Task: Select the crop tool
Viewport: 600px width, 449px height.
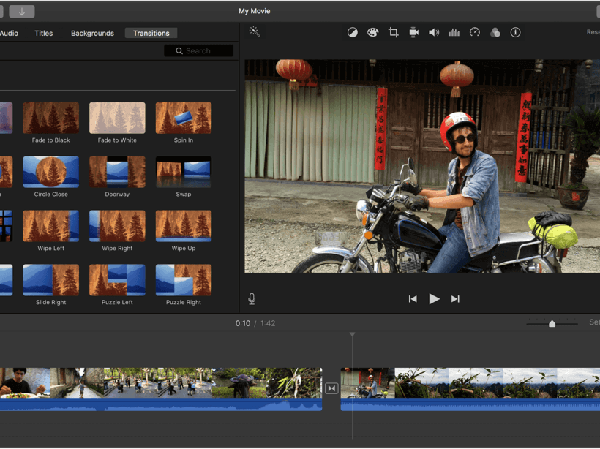Action: point(394,32)
